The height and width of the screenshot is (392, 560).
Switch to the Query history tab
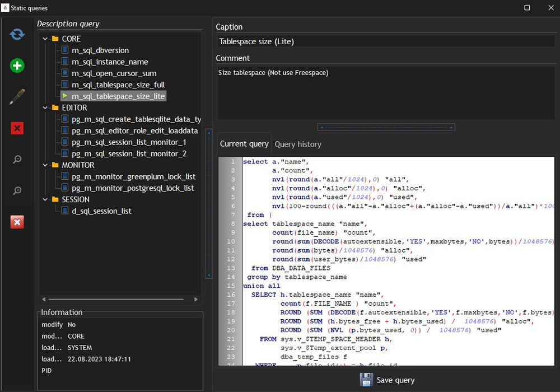[298, 144]
